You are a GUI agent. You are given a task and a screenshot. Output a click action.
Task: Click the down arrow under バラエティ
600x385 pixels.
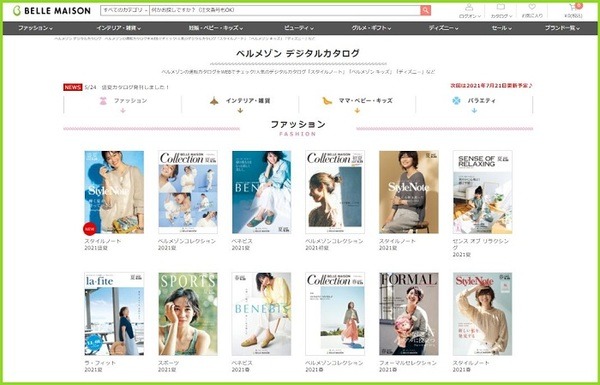[474, 111]
